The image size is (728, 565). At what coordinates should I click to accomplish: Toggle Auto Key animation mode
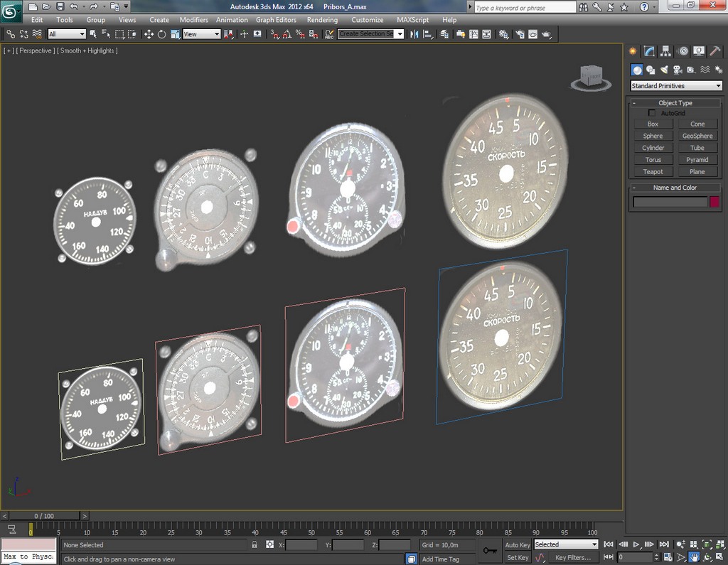(517, 545)
